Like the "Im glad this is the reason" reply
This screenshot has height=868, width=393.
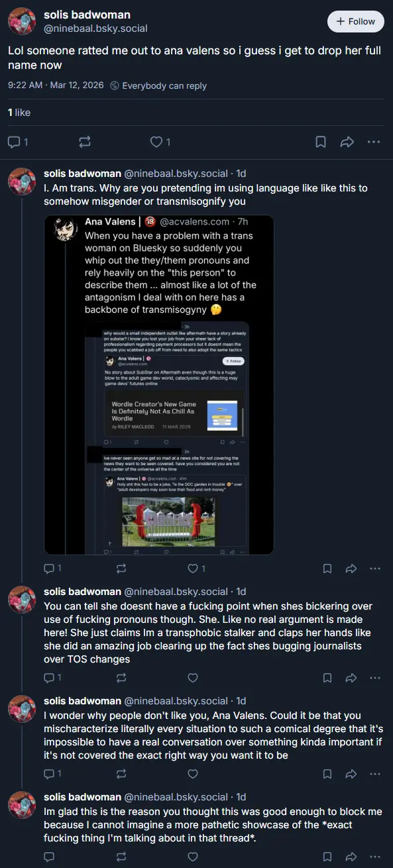pyautogui.click(x=193, y=857)
